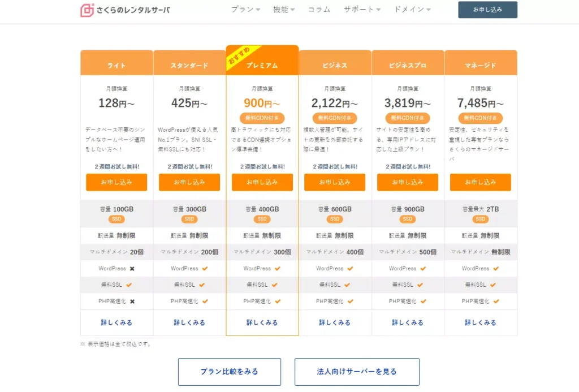Click the header お申し込み button
The image size is (579, 392).
[487, 10]
